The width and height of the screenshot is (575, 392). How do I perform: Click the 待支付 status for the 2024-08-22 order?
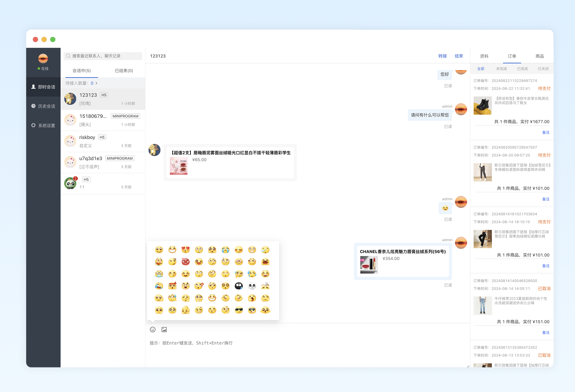click(x=544, y=88)
